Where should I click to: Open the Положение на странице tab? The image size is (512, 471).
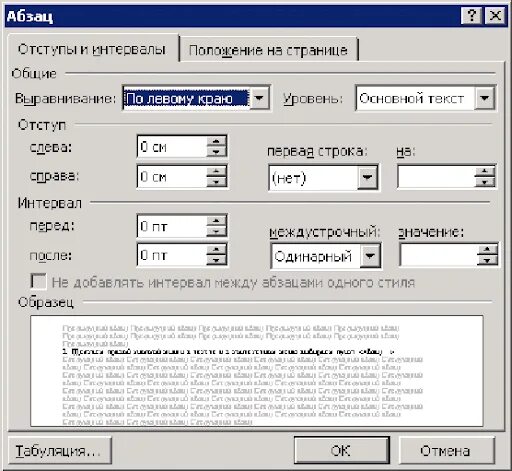pyautogui.click(x=269, y=50)
